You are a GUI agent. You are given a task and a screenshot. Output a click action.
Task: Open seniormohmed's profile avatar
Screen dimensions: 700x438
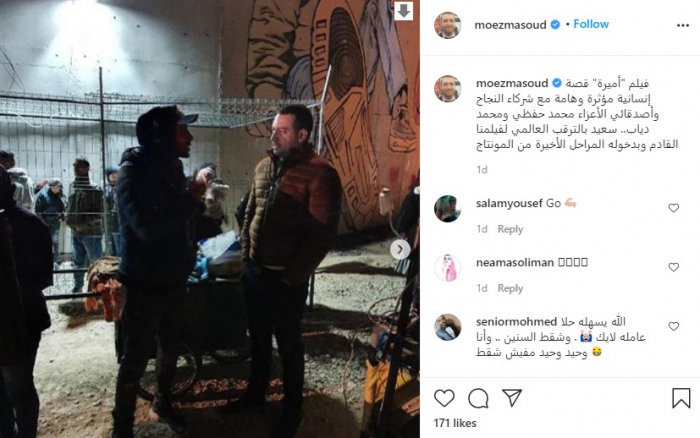447,327
